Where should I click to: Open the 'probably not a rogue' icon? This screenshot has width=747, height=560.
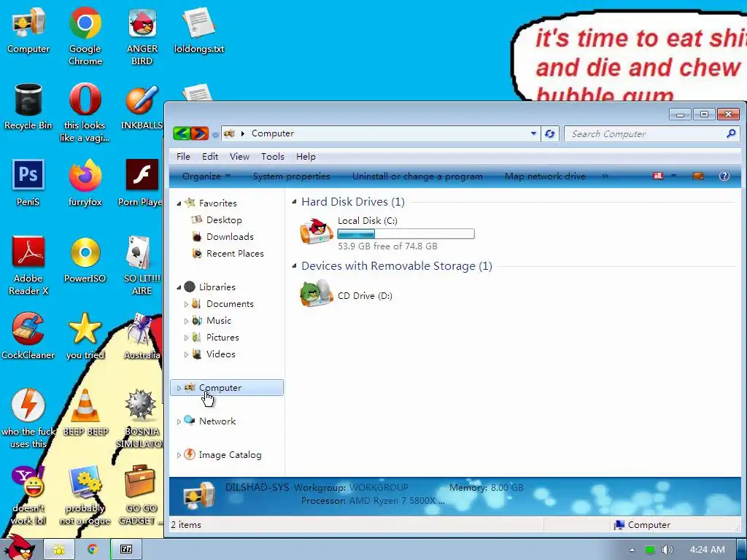coord(85,495)
